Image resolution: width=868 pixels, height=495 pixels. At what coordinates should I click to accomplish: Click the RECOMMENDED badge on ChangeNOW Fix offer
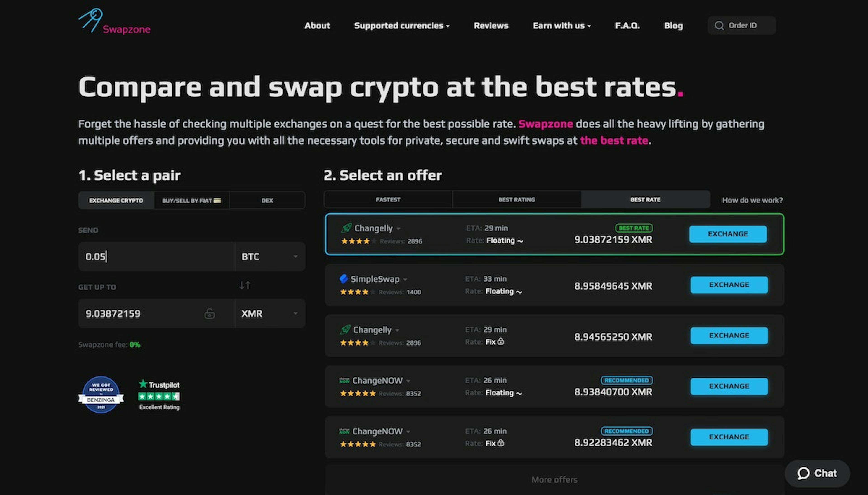tap(626, 431)
